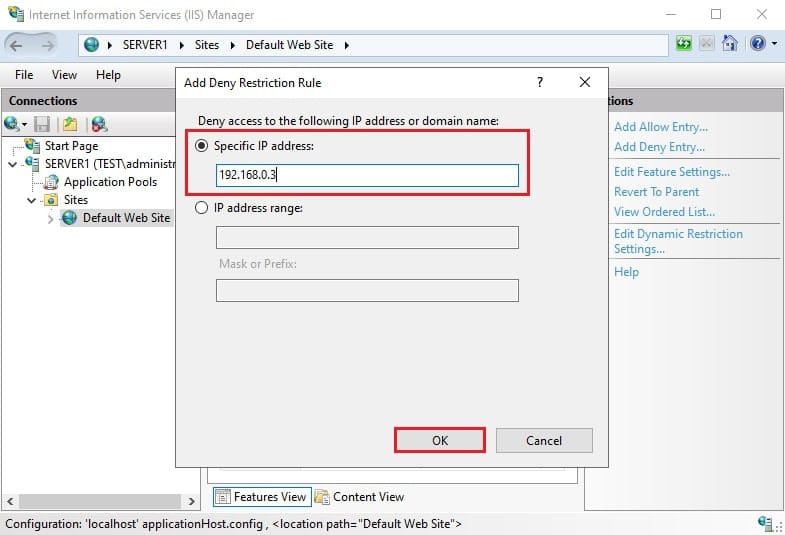Confirm the deny rule with OK
The width and height of the screenshot is (785, 535).
point(440,440)
